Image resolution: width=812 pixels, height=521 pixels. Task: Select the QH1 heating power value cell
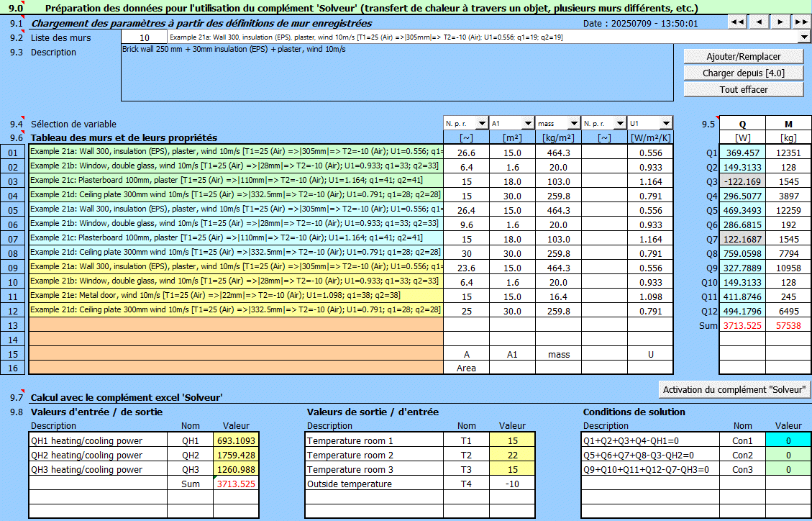[x=236, y=440]
